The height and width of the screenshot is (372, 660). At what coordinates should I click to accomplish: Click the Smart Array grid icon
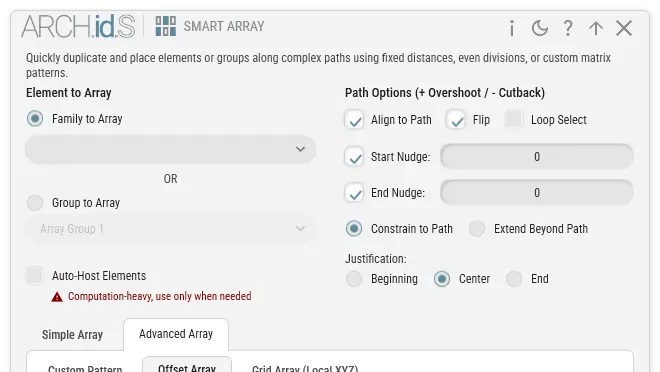click(165, 26)
